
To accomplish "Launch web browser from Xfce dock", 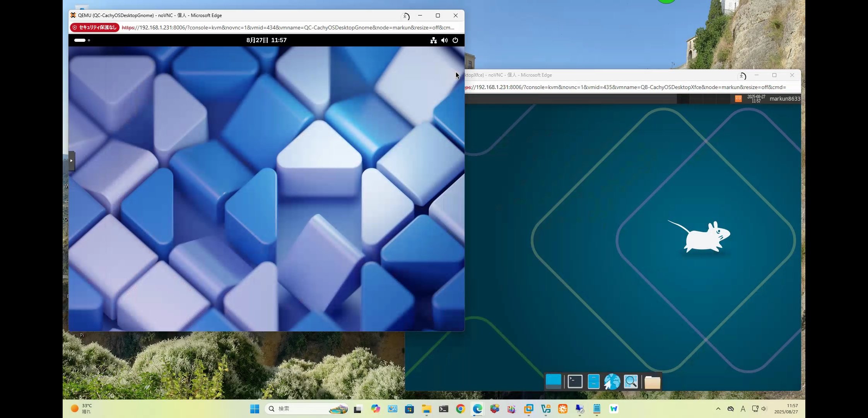I will 612,382.
